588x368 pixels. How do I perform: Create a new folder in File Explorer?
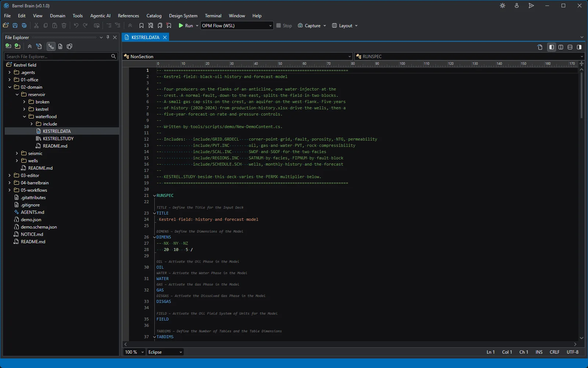[17, 46]
